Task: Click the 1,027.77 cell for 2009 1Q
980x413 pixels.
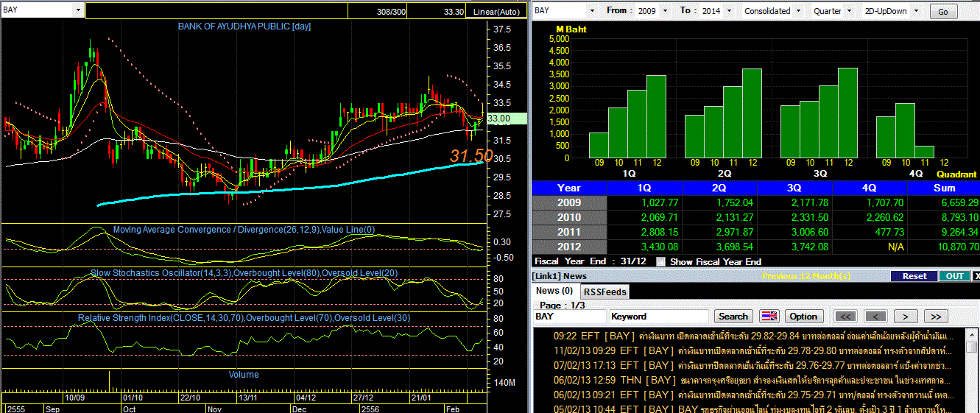Action: click(645, 202)
